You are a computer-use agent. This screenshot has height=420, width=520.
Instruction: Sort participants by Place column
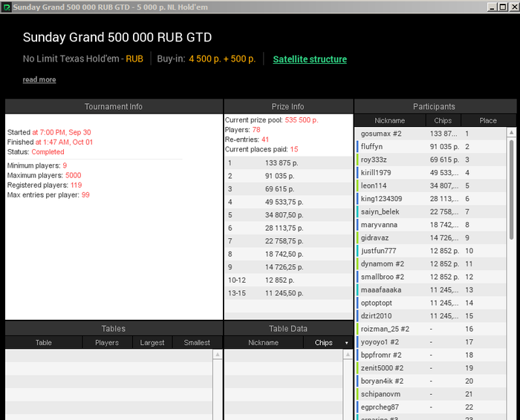(x=488, y=120)
